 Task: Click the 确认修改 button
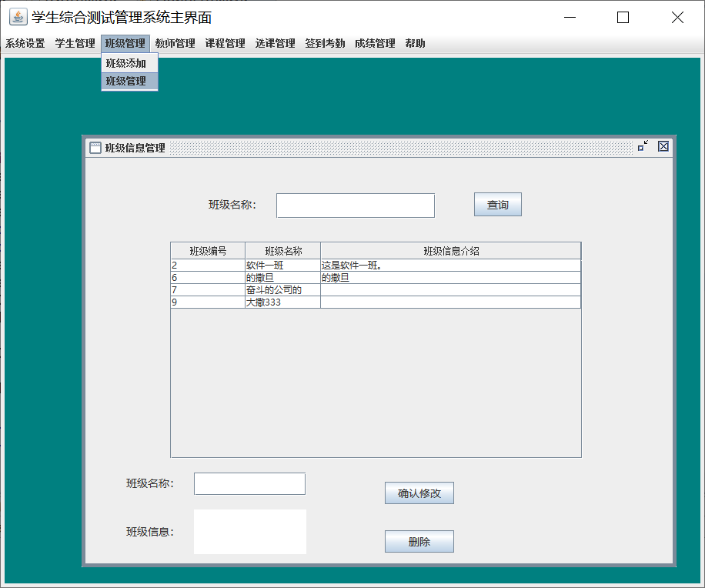419,493
